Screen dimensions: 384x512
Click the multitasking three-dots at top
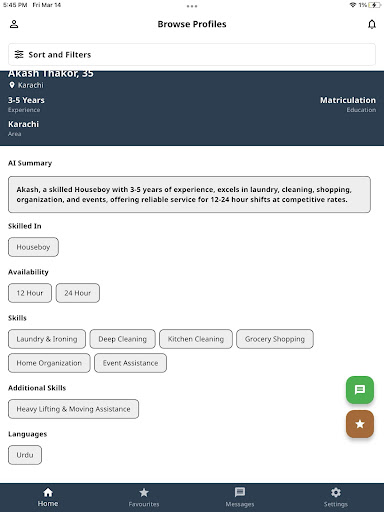(x=192, y=6)
